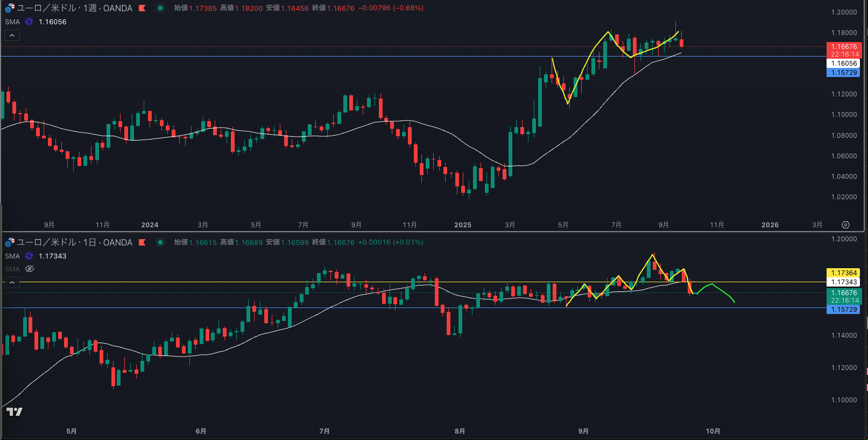The image size is (868, 440).
Task: Click the EUR/USD flag icon on weekly chart
Action: click(10, 8)
